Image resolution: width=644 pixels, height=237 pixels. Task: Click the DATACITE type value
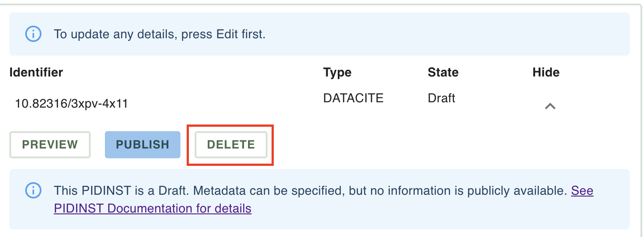click(x=353, y=98)
